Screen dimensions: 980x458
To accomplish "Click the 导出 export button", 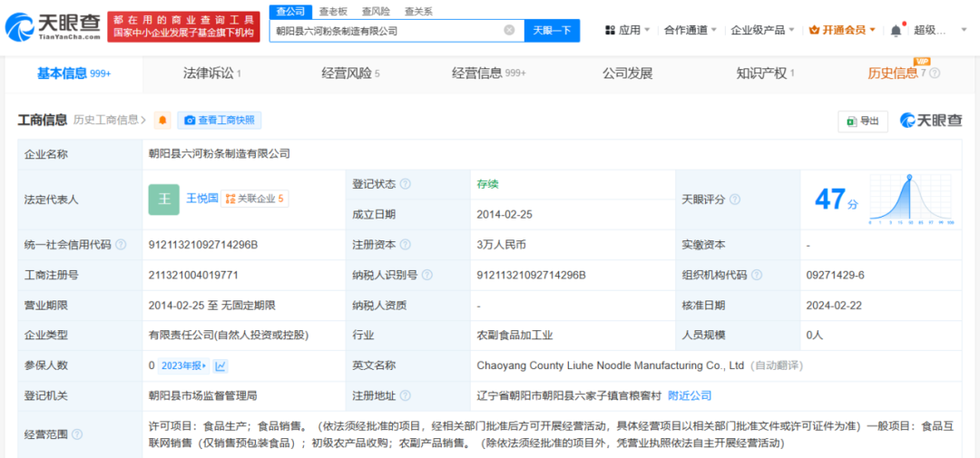I will (862, 121).
